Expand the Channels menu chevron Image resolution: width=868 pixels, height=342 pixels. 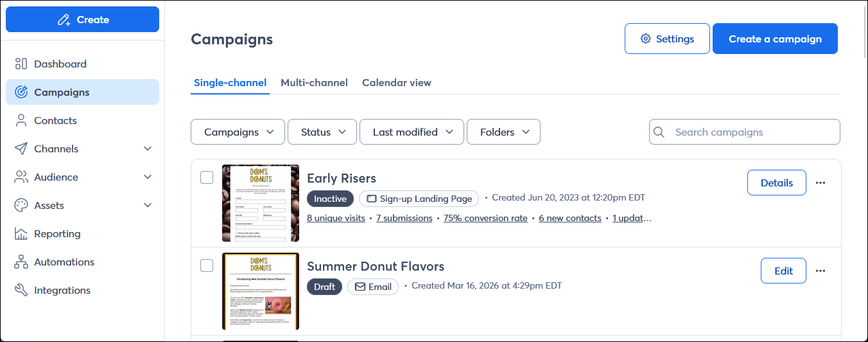click(148, 148)
